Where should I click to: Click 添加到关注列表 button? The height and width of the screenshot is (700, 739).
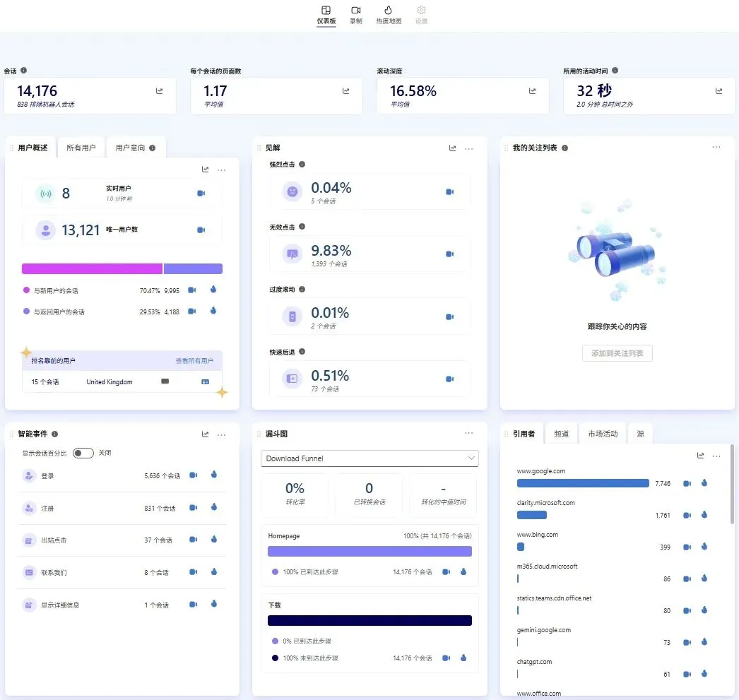(x=617, y=353)
